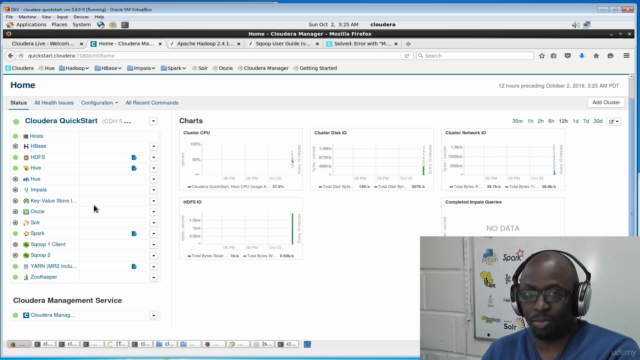
Task: Expand Hadoop bookmarks folder
Action: [x=74, y=68]
